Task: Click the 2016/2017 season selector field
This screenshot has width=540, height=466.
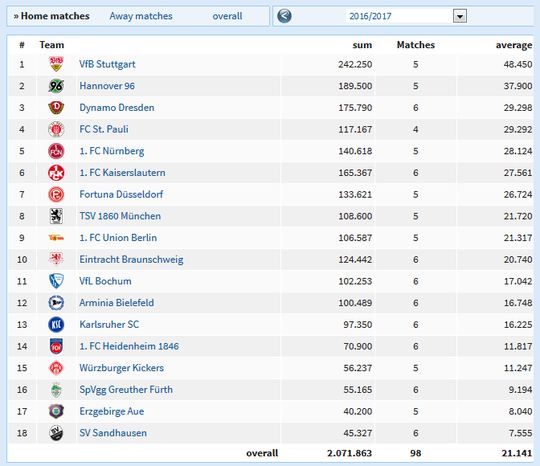Action: pos(406,16)
